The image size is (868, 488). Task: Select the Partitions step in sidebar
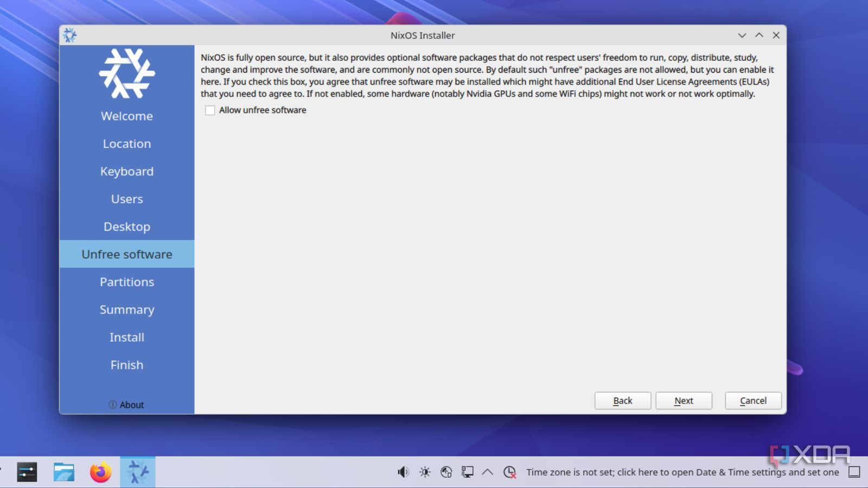click(127, 282)
